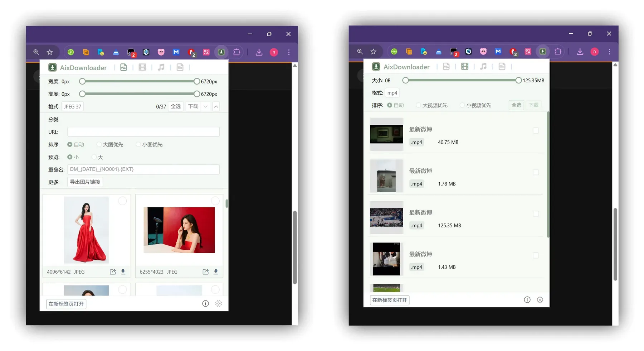Viewport: 644px width, 351px height.
Task: Click the width slider right handle
Action: point(197,82)
